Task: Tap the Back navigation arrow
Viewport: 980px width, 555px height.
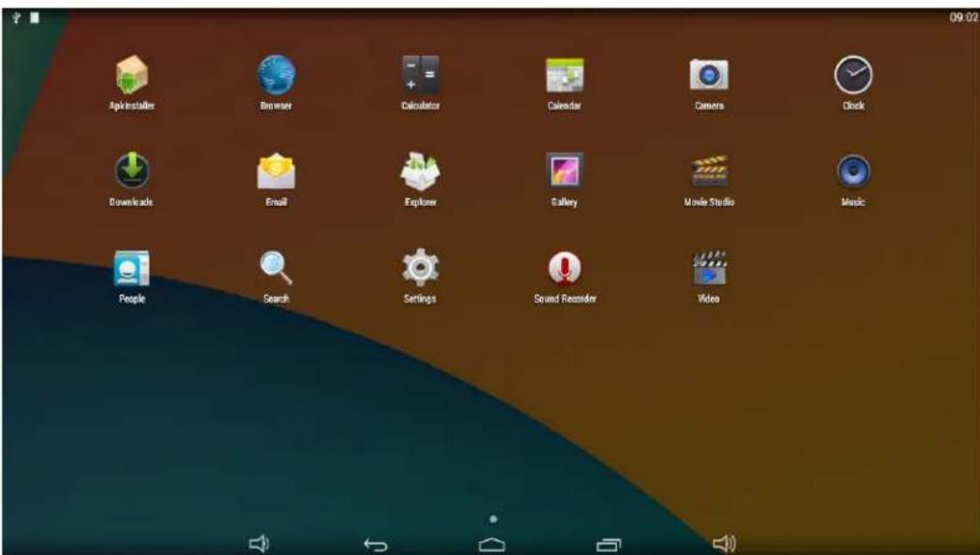Action: 376,545
